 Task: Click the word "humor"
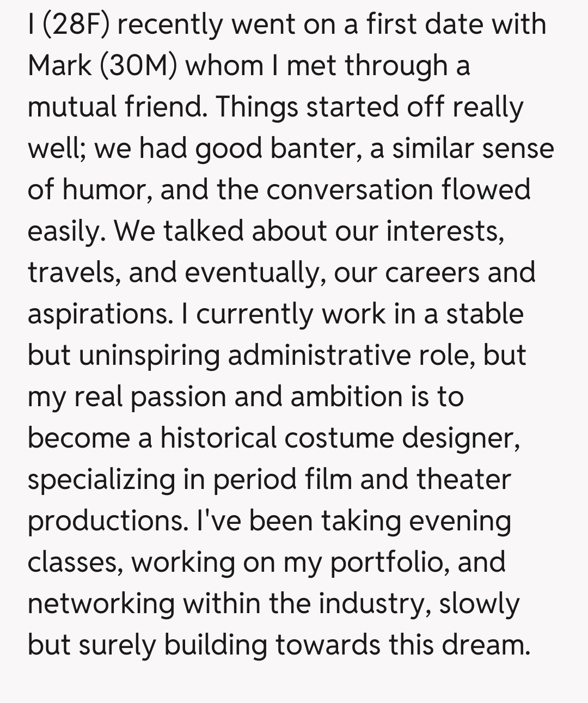click(106, 189)
